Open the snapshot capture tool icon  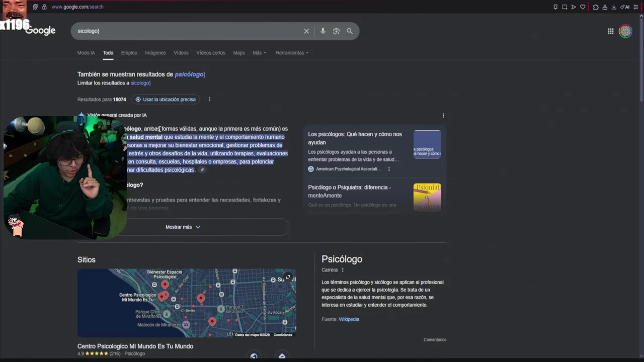[565, 7]
